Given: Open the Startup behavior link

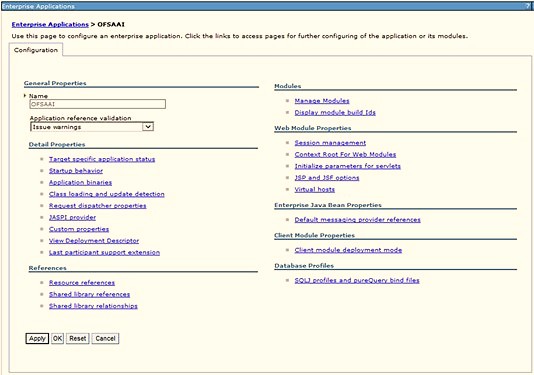Looking at the screenshot, I should [76, 171].
